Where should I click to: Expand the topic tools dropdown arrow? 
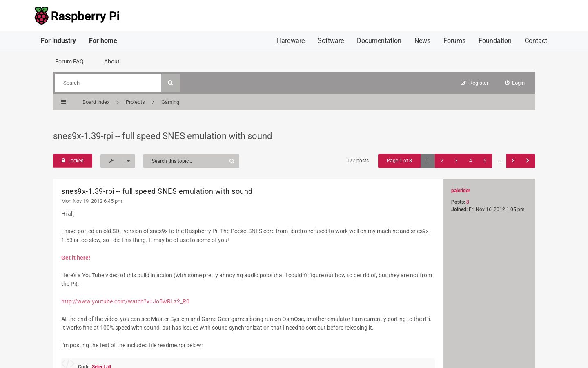coord(128,161)
